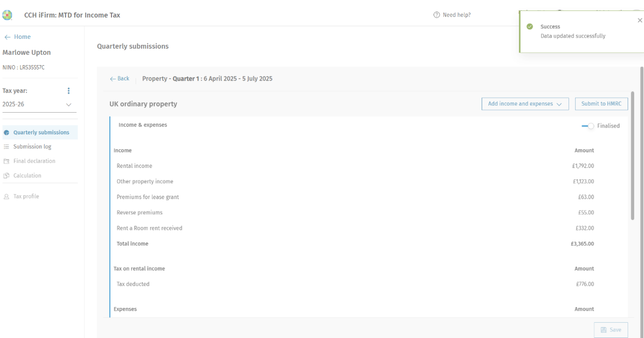This screenshot has width=644, height=338.
Task: Go Back to quarterly list
Action: (x=119, y=78)
